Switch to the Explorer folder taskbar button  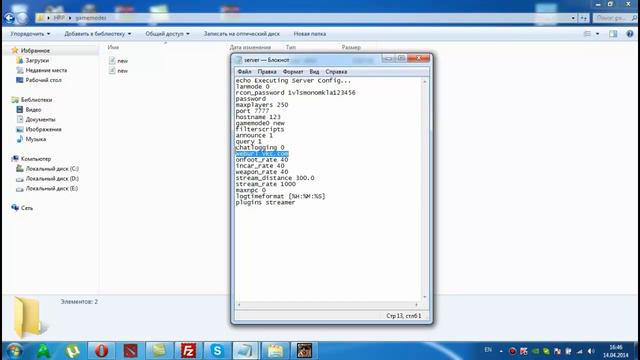[x=275, y=351]
